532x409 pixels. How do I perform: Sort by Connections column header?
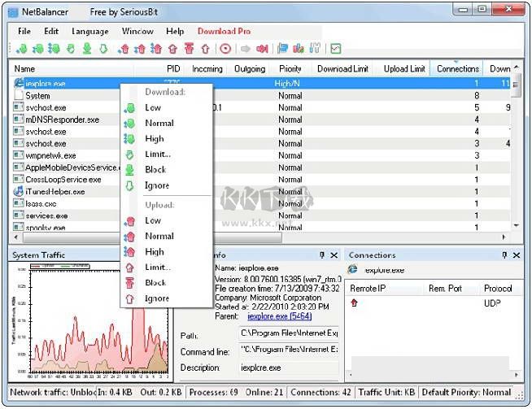(x=457, y=69)
